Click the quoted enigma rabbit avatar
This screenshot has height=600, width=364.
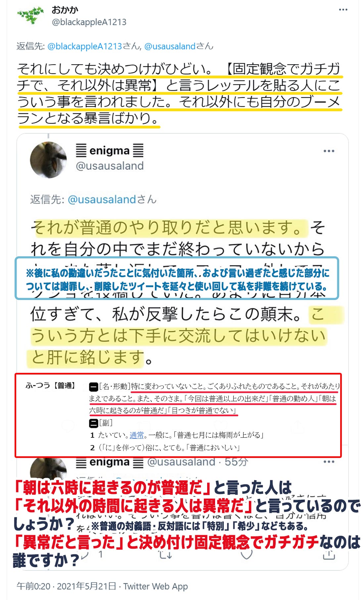[48, 160]
